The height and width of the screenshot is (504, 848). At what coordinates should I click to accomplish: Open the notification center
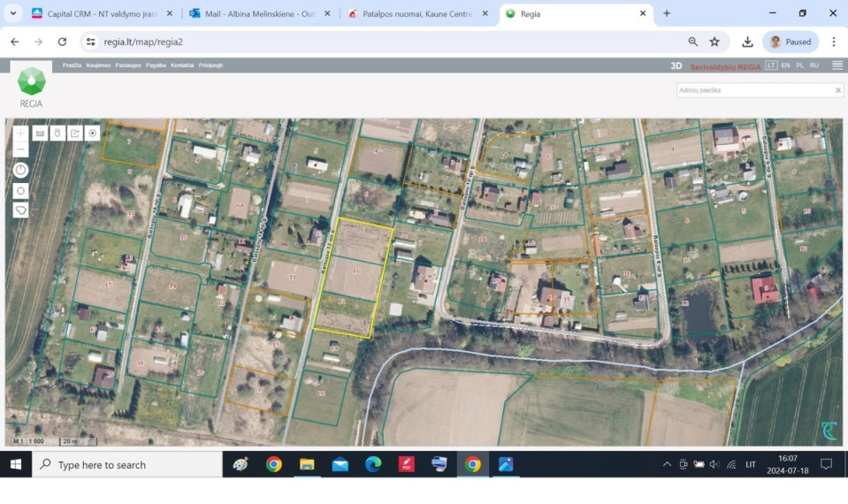[826, 464]
